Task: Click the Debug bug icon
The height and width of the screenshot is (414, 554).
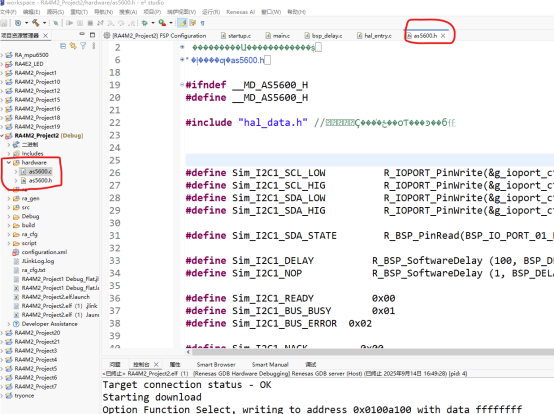Action: (x=144, y=23)
